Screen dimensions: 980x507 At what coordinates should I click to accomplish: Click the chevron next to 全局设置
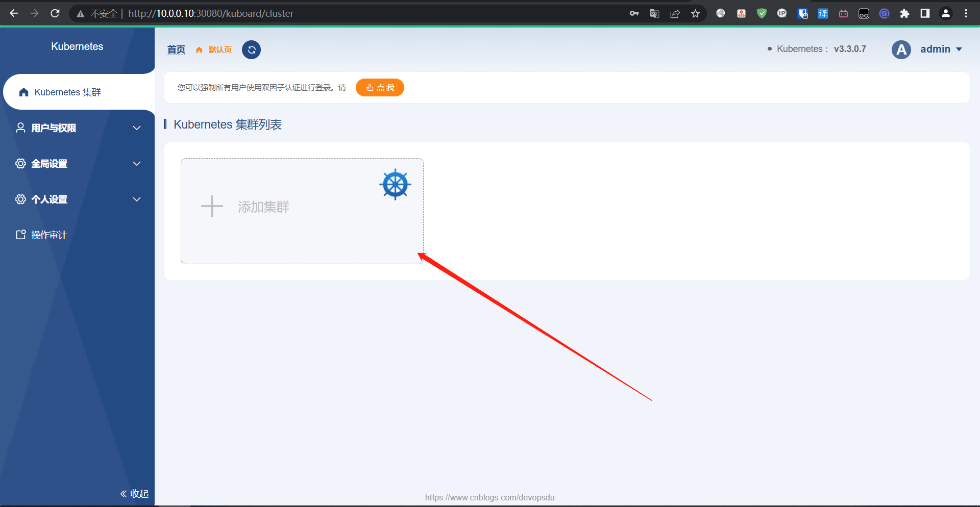click(137, 163)
